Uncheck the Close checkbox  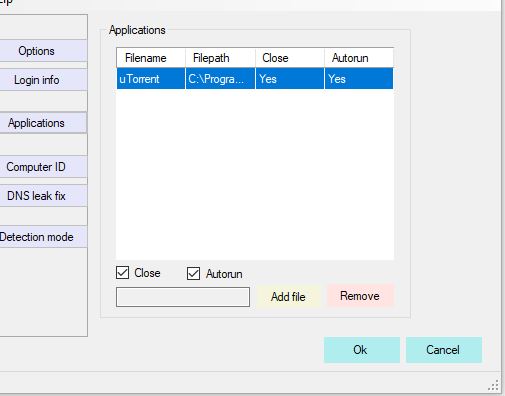(x=123, y=273)
